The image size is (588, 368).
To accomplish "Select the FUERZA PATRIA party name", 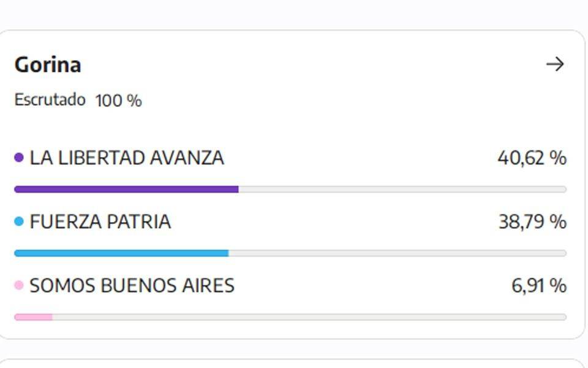I will coord(100,221).
